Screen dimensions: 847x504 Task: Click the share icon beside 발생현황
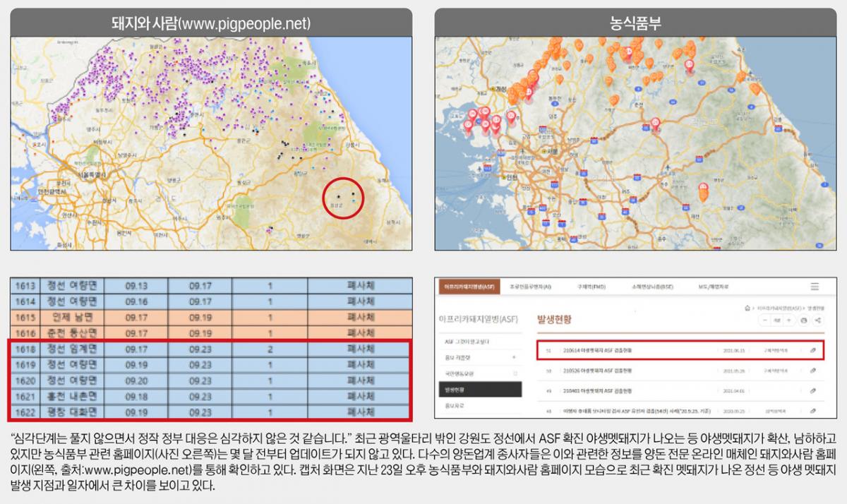(x=818, y=320)
